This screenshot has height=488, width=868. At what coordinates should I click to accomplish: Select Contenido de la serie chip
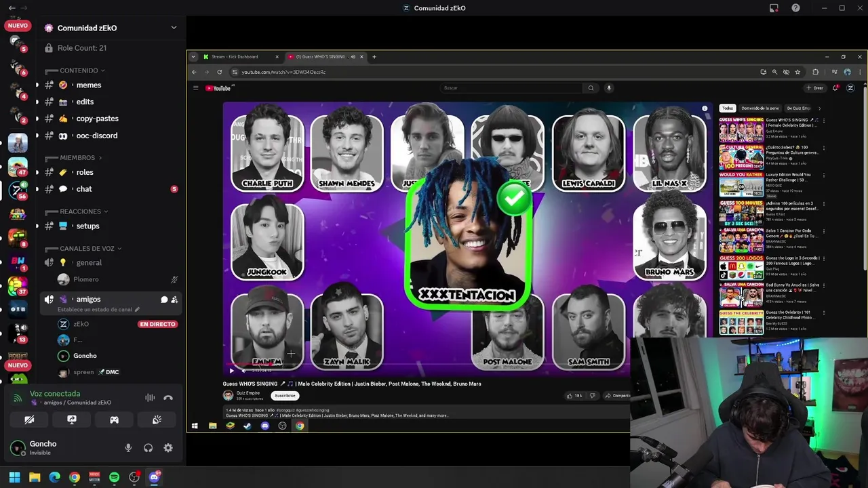[760, 108]
